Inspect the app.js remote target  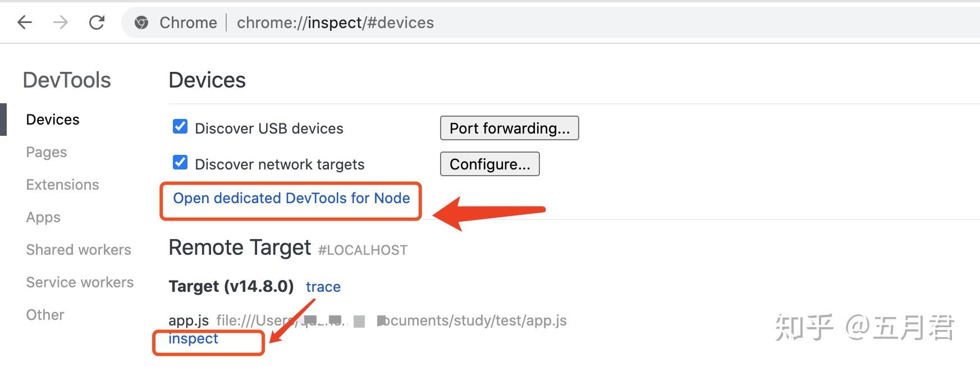point(193,338)
